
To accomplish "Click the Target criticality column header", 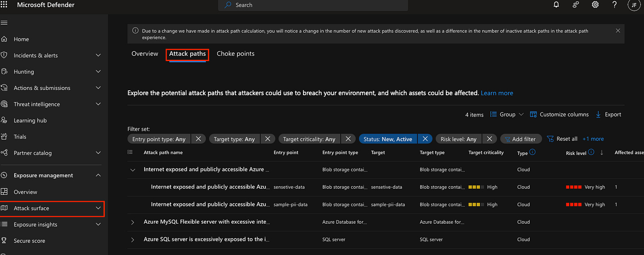I will click(x=486, y=152).
